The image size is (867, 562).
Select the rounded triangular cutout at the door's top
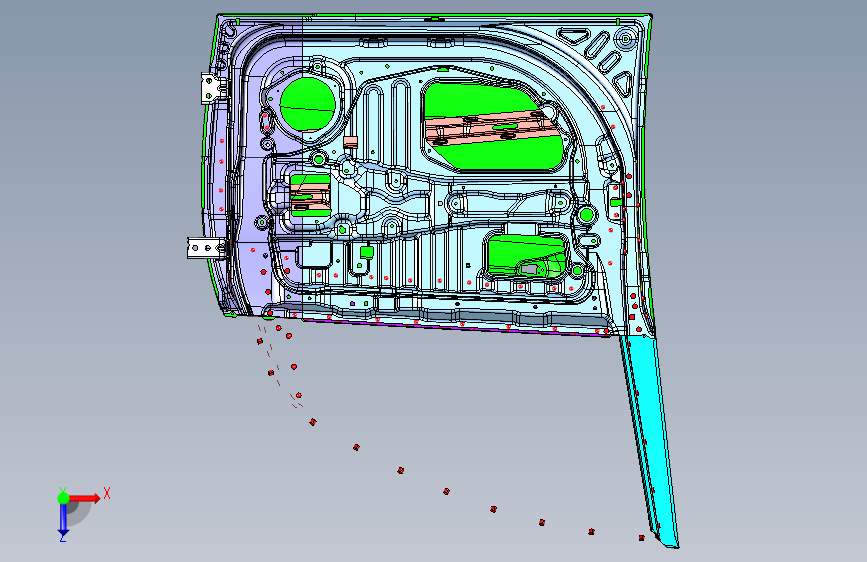pos(574,37)
